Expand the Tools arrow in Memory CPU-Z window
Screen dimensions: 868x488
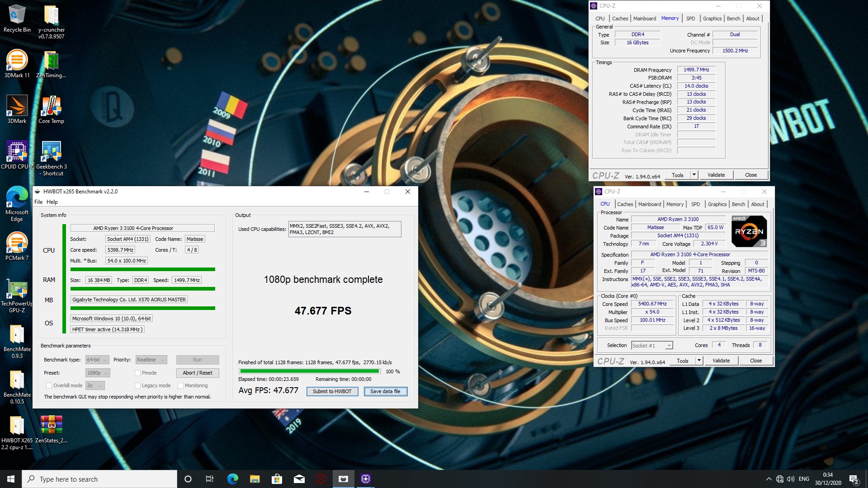694,175
